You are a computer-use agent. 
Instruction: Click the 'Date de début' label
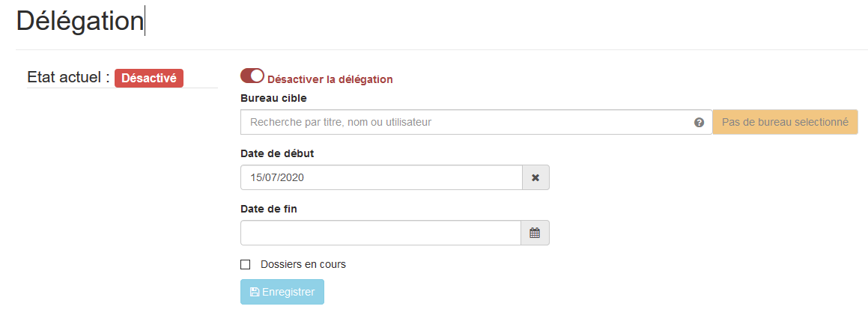coord(277,153)
